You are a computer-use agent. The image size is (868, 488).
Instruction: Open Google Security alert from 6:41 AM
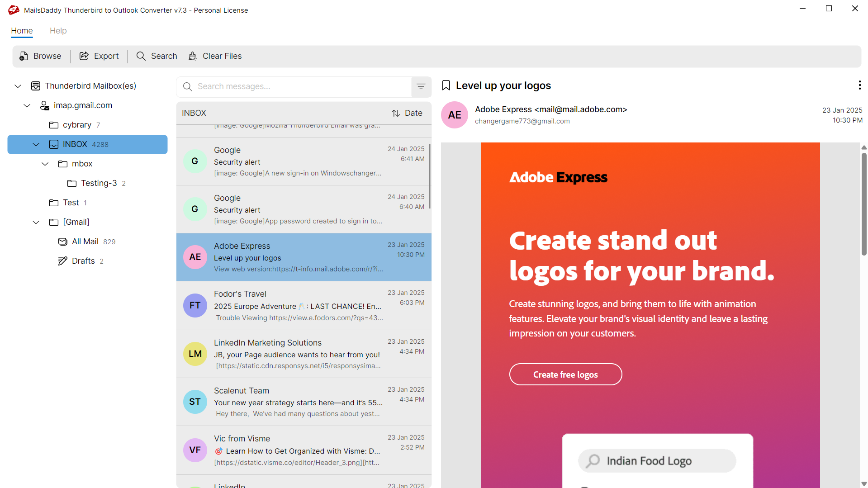point(304,161)
